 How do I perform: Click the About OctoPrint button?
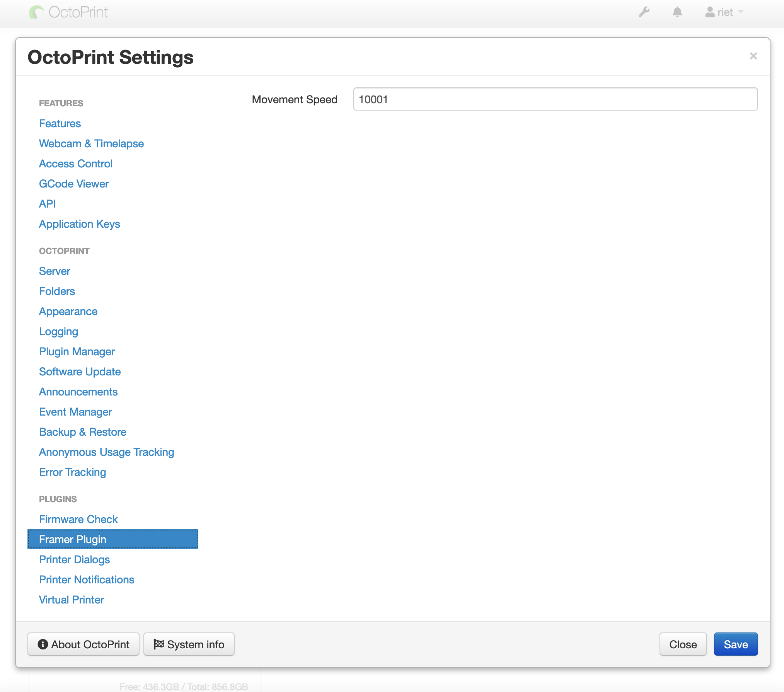click(x=84, y=644)
